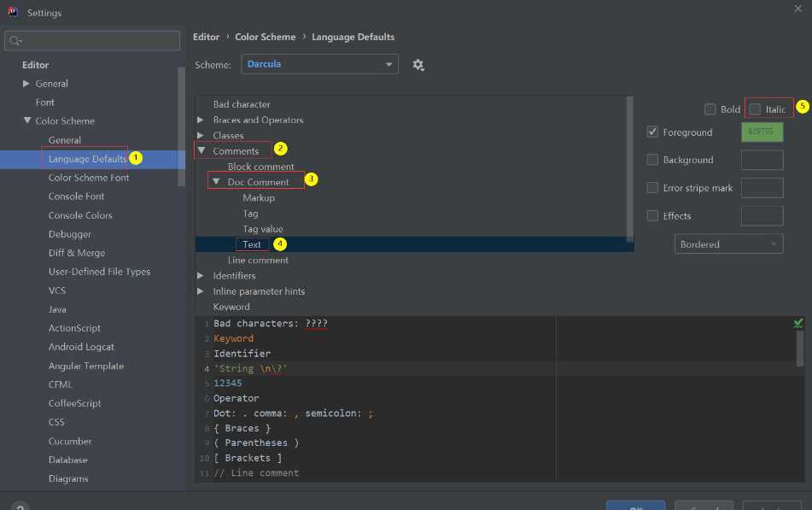Click the Foreground green color swatch
The image size is (812, 510).
(x=762, y=132)
